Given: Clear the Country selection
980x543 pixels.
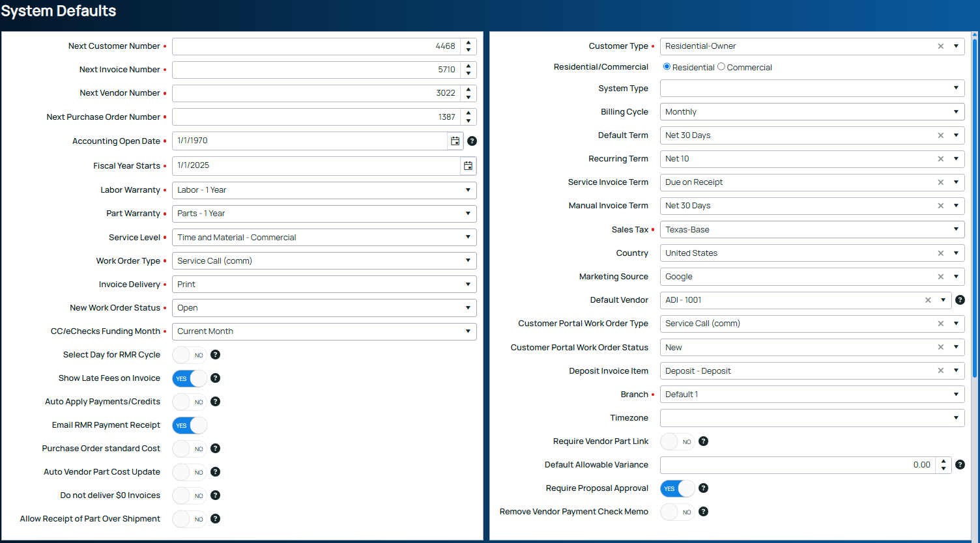Looking at the screenshot, I should point(940,253).
